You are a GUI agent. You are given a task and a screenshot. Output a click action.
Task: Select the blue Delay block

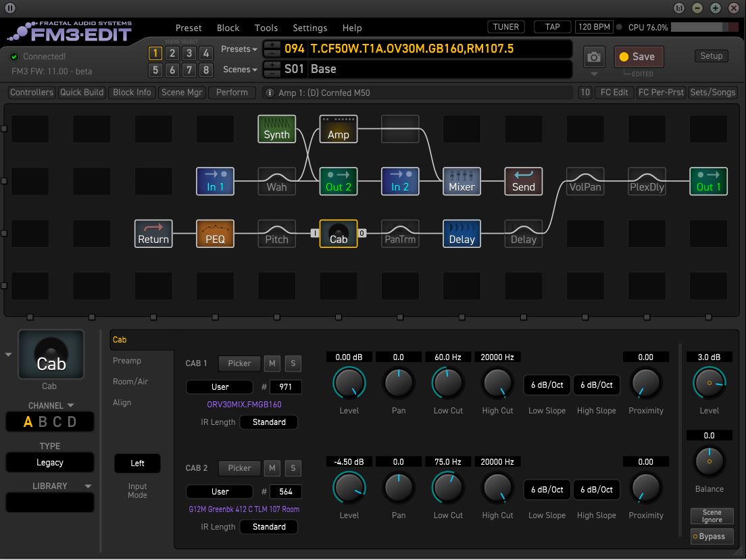[462, 234]
